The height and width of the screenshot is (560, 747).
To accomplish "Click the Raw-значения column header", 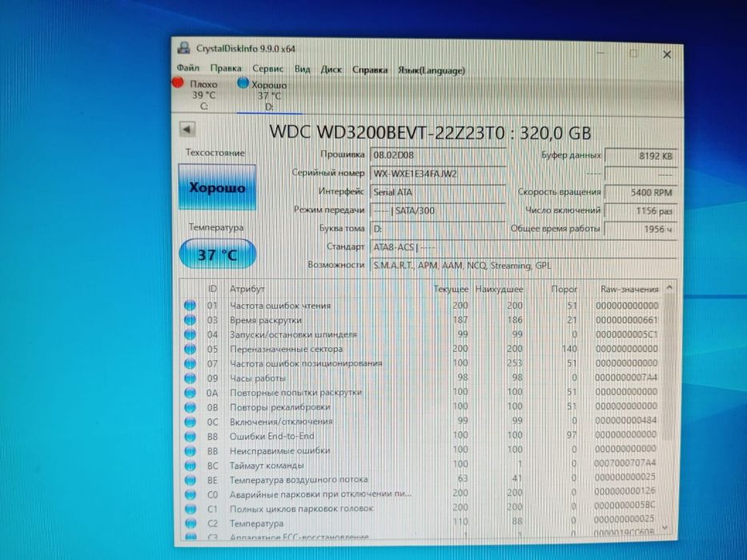I will (629, 289).
